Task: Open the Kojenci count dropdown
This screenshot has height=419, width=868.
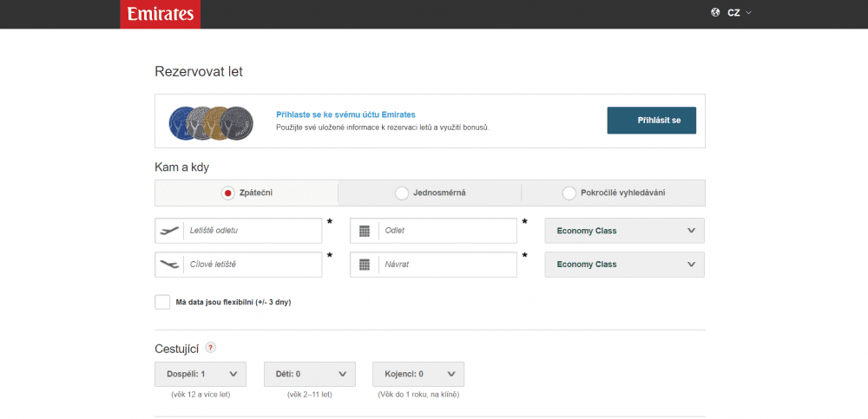Action: coord(418,374)
